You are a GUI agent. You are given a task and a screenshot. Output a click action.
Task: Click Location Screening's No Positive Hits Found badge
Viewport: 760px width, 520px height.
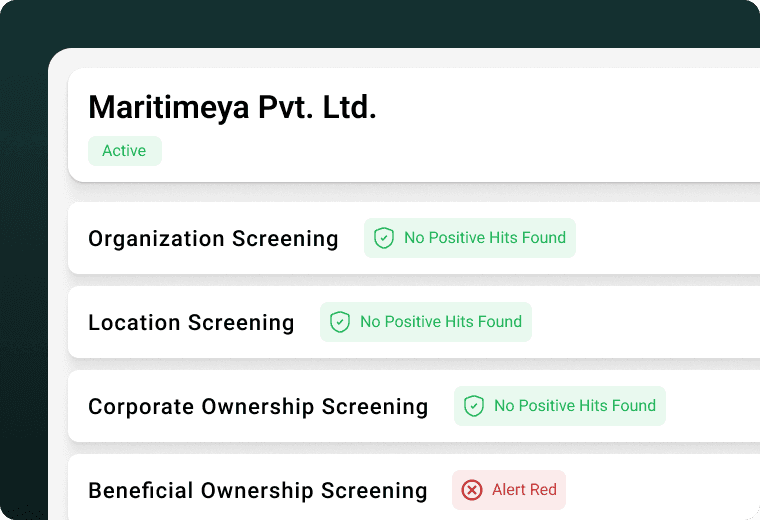coord(426,322)
